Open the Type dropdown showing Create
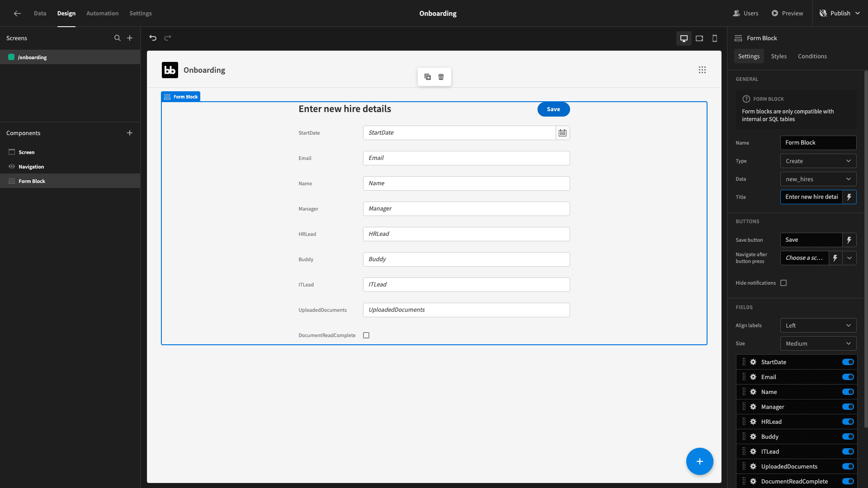868x488 pixels. click(x=818, y=161)
